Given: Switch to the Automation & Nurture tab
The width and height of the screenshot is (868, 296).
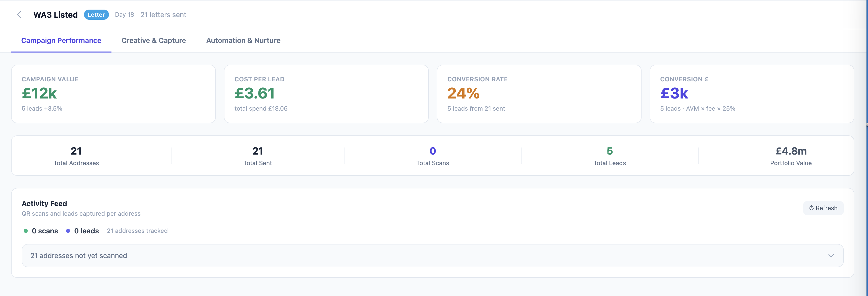Looking at the screenshot, I should tap(243, 40).
